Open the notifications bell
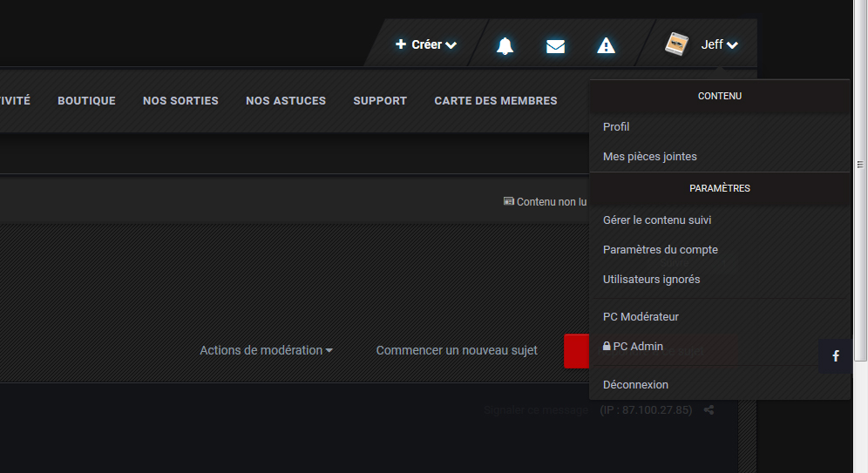 505,45
